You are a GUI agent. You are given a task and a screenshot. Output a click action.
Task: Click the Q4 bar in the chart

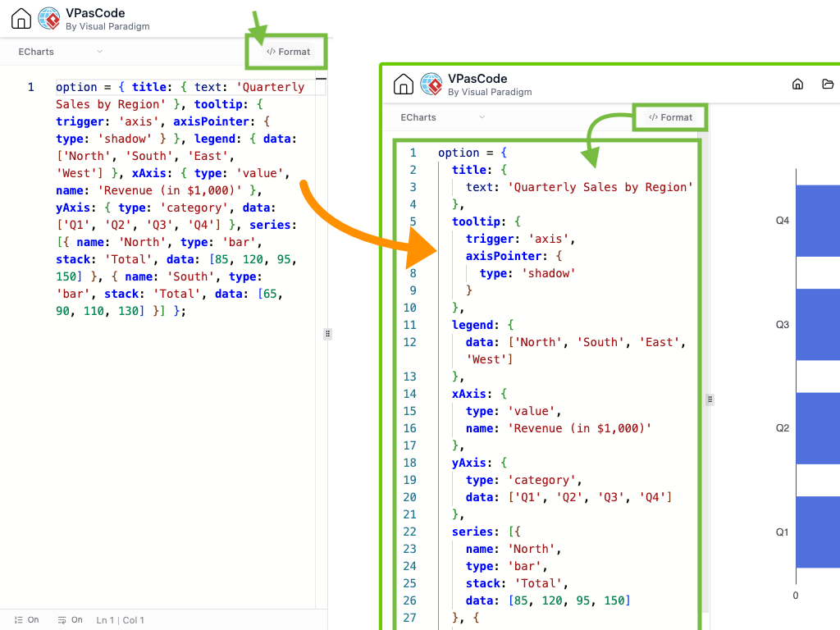tap(818, 221)
